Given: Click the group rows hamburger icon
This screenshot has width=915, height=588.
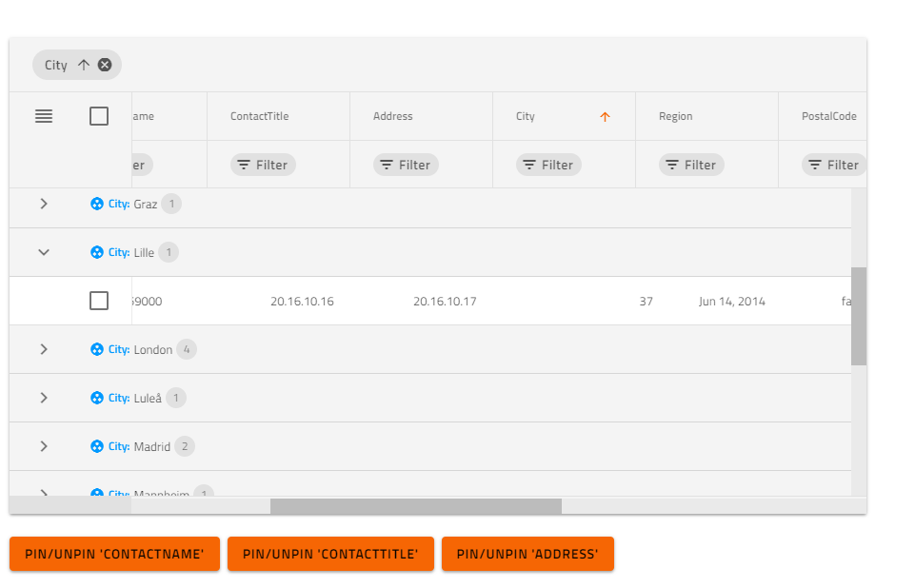Looking at the screenshot, I should click(44, 116).
